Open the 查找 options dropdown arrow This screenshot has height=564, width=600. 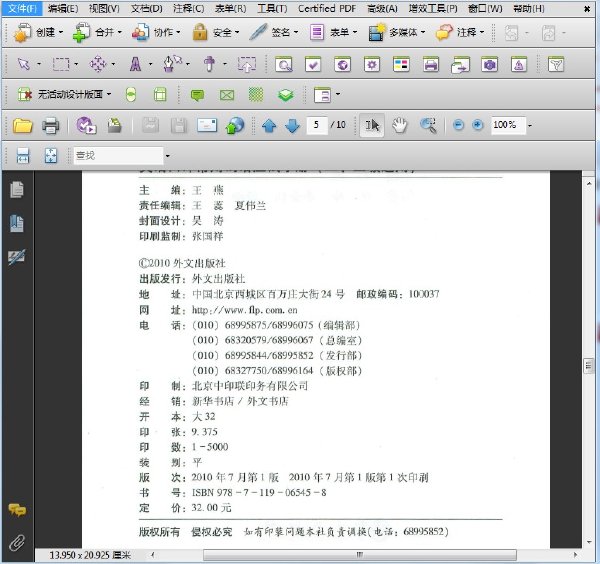(167, 156)
